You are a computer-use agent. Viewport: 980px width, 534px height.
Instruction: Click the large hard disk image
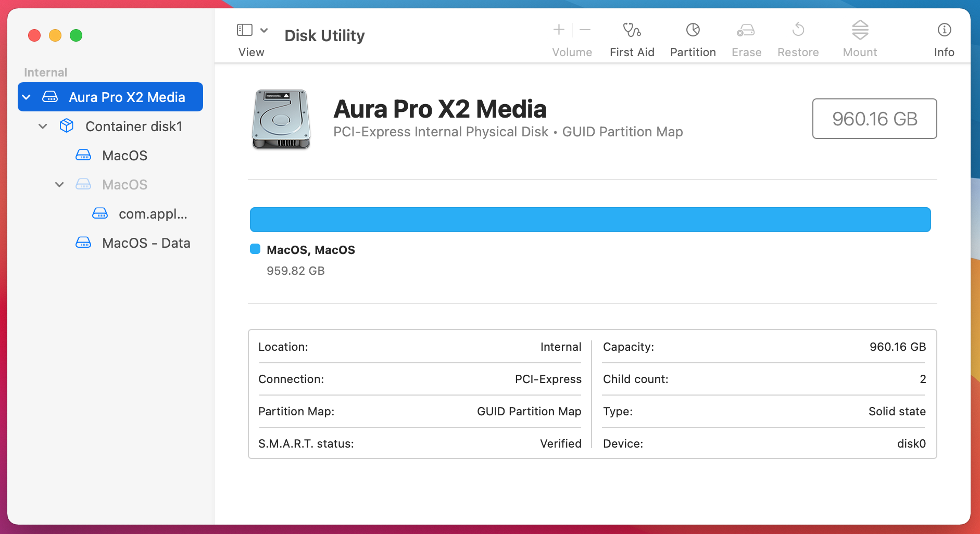pos(281,119)
